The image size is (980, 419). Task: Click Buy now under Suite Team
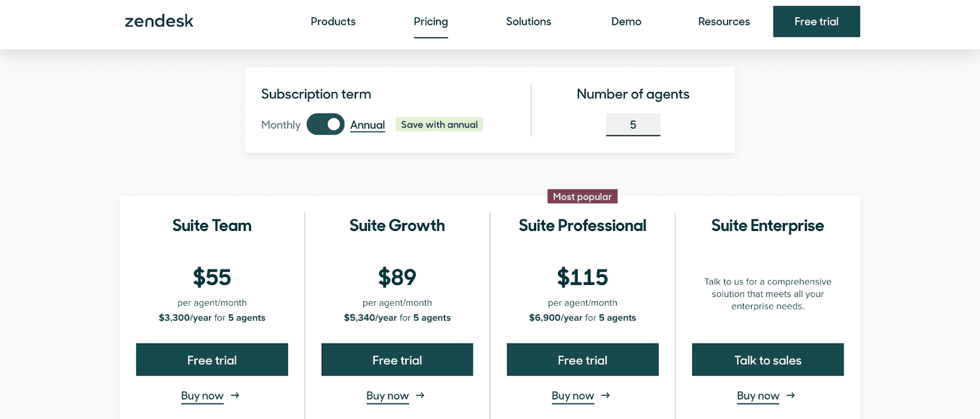pyautogui.click(x=202, y=396)
